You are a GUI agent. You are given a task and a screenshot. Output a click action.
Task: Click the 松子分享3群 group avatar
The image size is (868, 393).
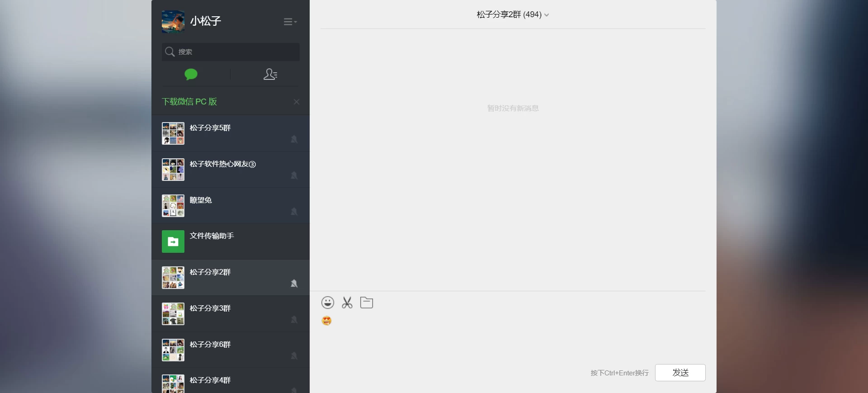(x=173, y=314)
